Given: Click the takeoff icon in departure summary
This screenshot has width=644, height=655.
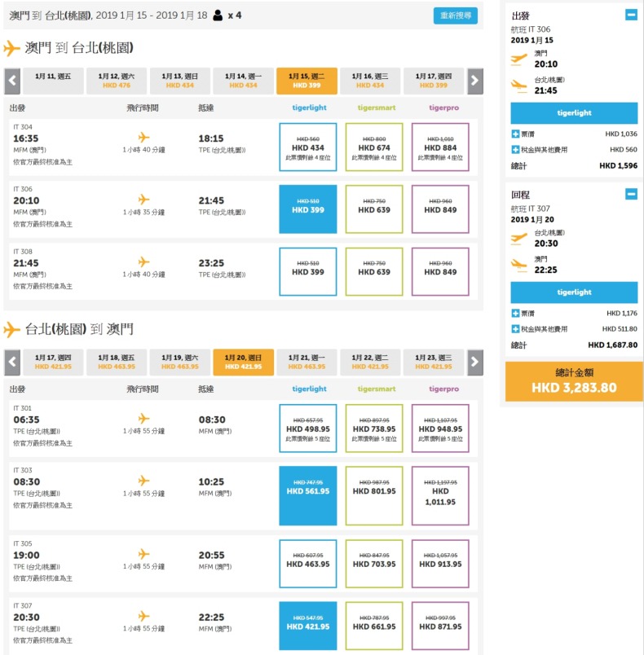Looking at the screenshot, I should tap(518, 58).
